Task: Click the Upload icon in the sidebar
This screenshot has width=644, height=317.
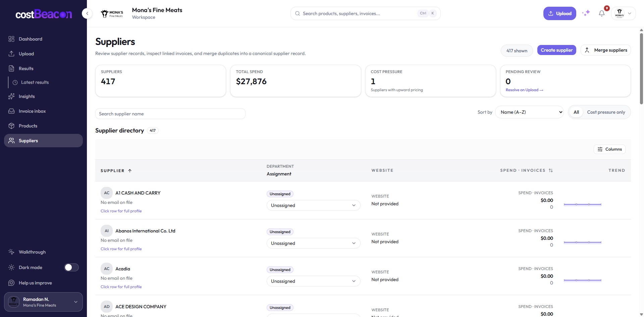Action: [11, 54]
